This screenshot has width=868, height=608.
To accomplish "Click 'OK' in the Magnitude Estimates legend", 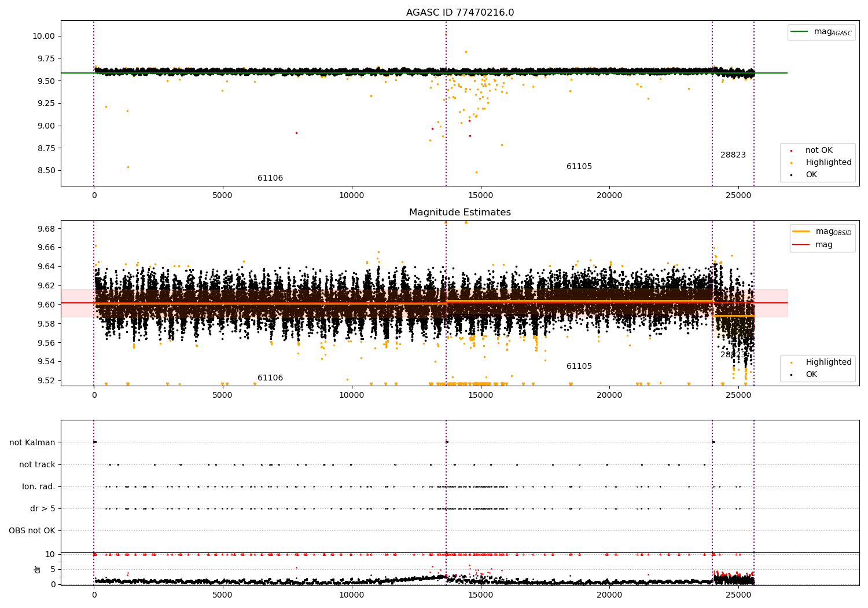I will [x=811, y=375].
